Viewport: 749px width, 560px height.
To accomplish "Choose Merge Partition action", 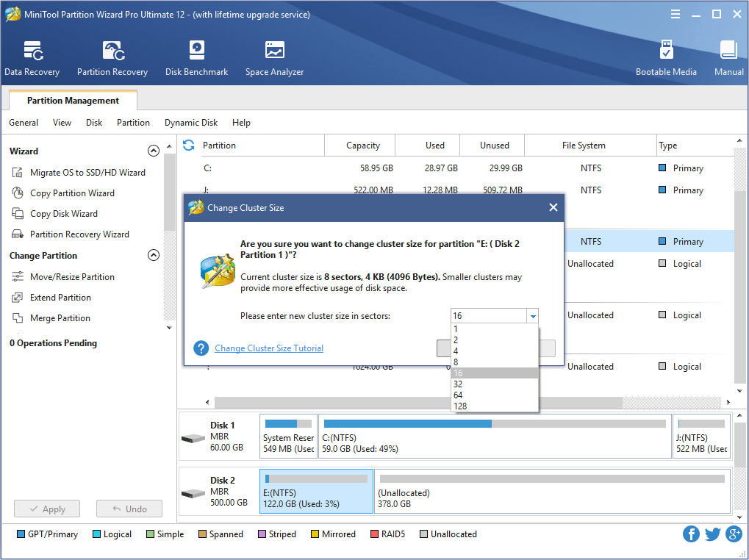I will coord(51,318).
